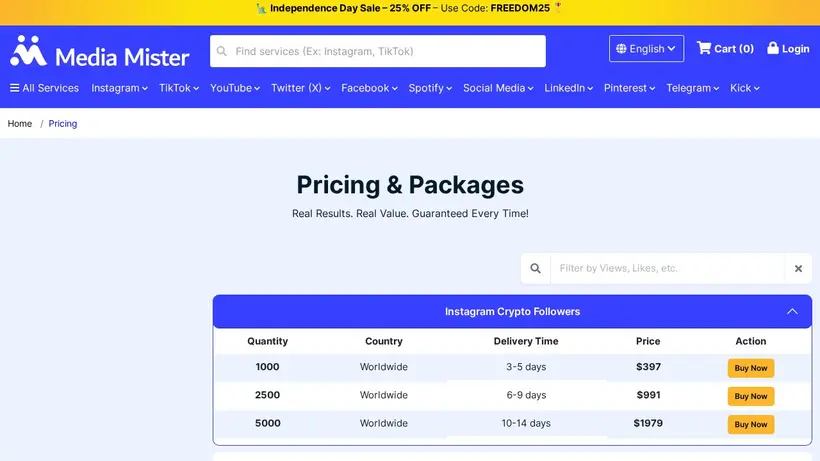Click the Action column header
The width and height of the screenshot is (820, 461).
(750, 341)
